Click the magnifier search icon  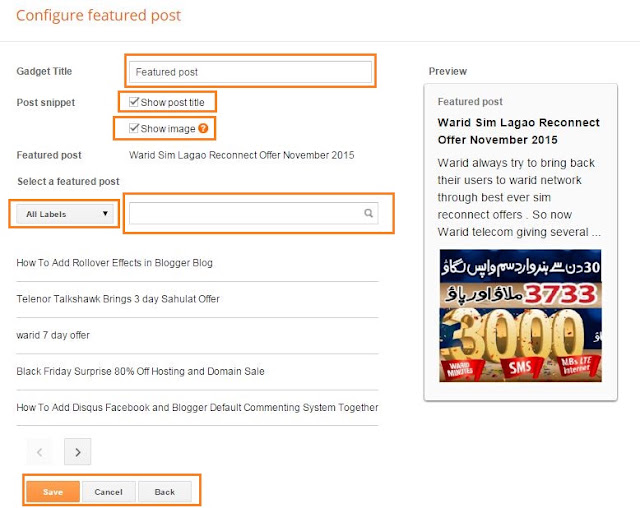click(368, 213)
